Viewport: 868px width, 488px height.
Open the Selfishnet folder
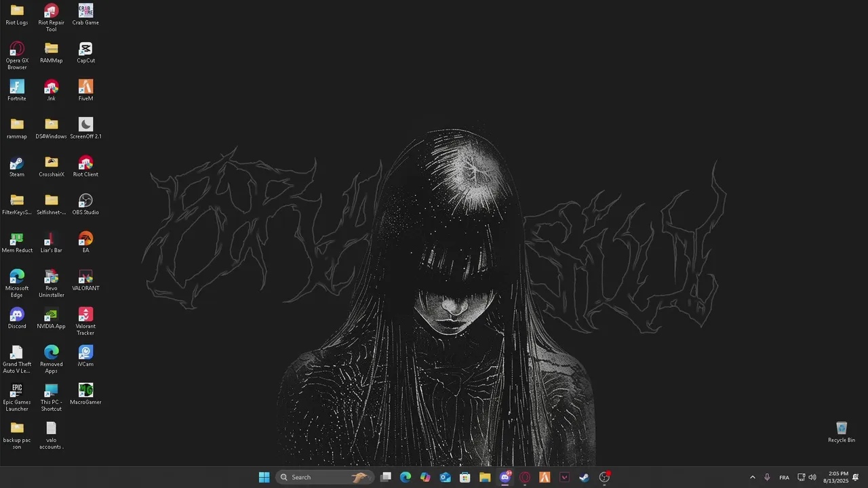coord(52,205)
